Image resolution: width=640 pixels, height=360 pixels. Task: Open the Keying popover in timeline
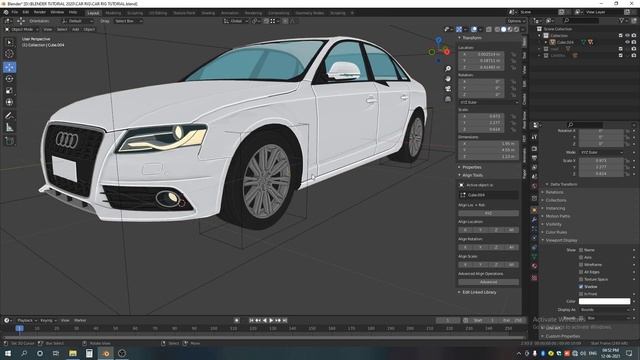coord(48,321)
